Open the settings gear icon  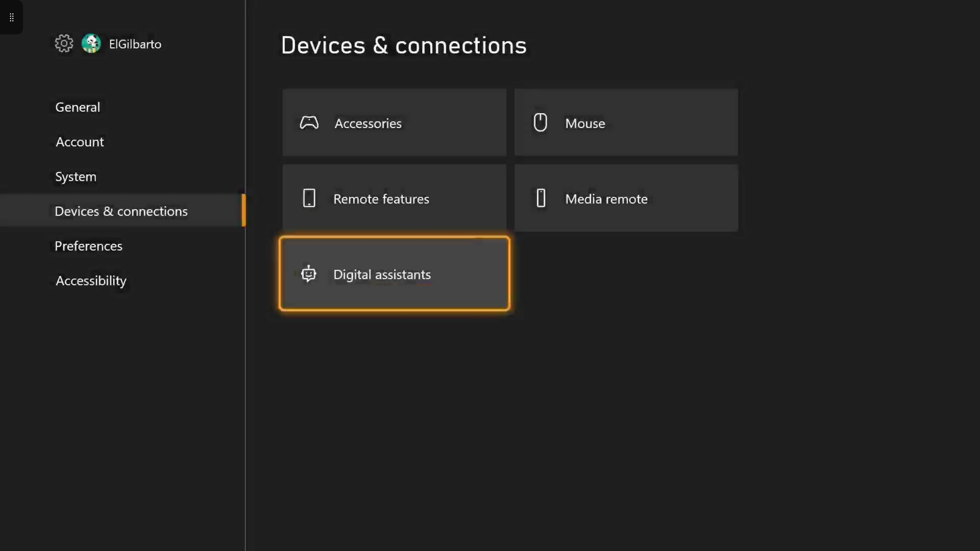click(64, 43)
